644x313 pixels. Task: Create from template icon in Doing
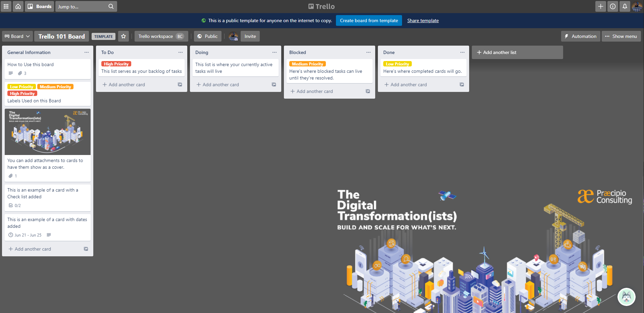(x=274, y=85)
